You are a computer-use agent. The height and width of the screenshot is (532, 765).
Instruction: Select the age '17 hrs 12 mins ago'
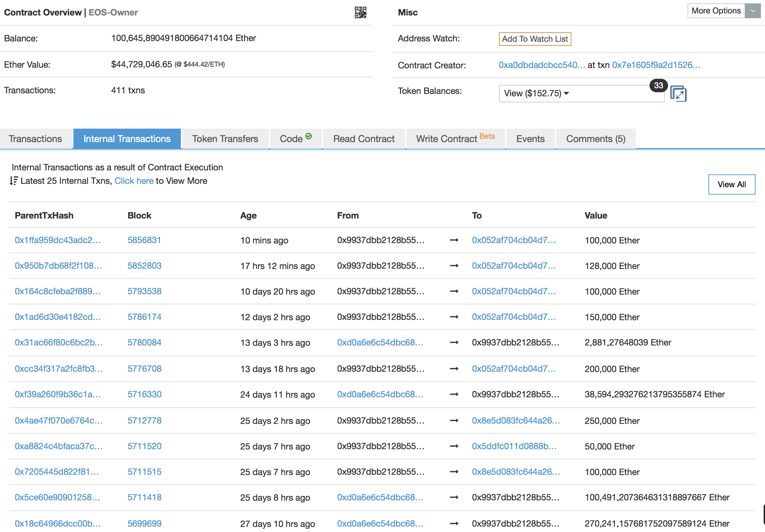click(x=277, y=266)
